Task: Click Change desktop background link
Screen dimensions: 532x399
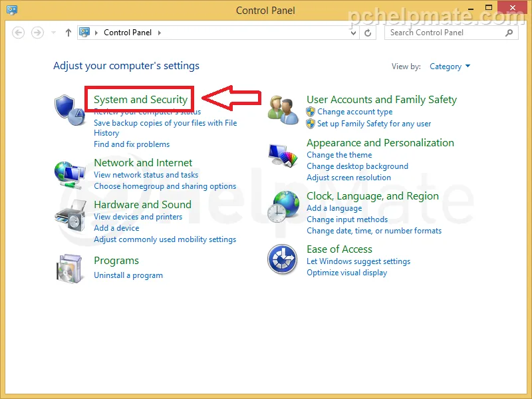Action: coord(357,166)
